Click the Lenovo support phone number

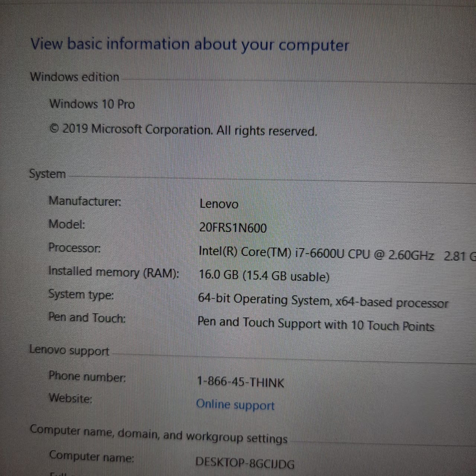[240, 382]
